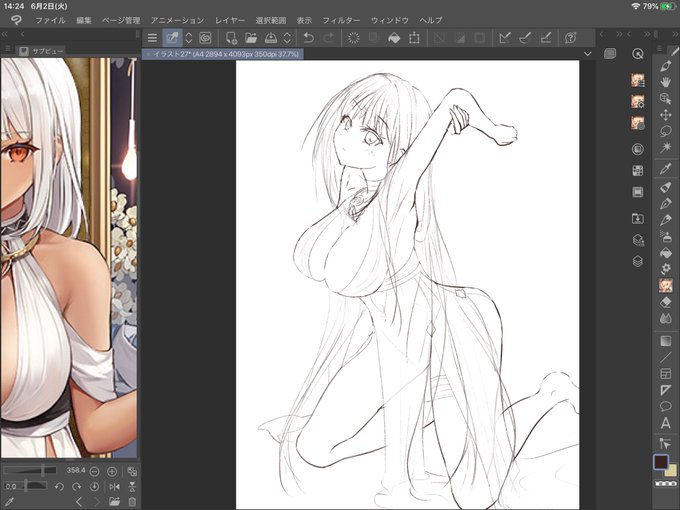Select the Frame border tool
The image size is (680, 510).
(666, 373)
